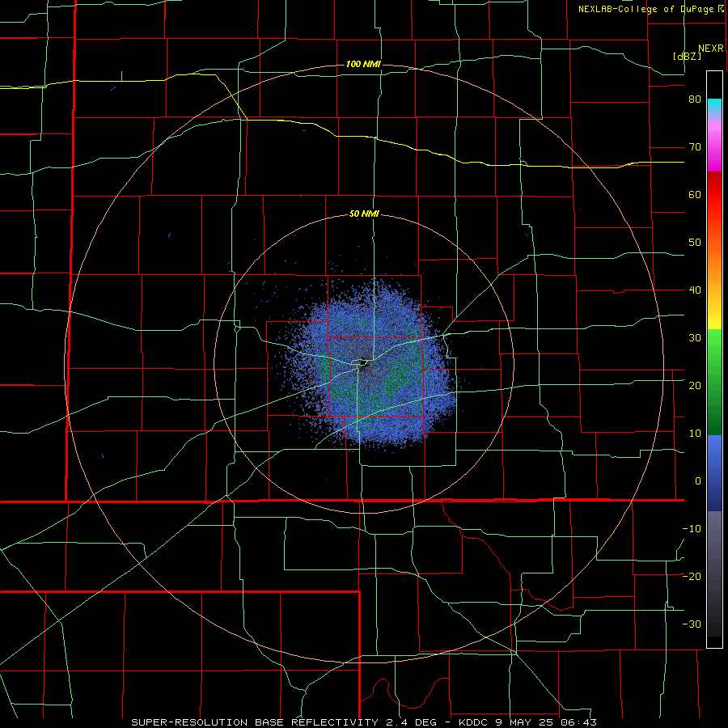Image resolution: width=728 pixels, height=728 pixels.
Task: Click the green segment of the color bar
Action: pyautogui.click(x=714, y=382)
